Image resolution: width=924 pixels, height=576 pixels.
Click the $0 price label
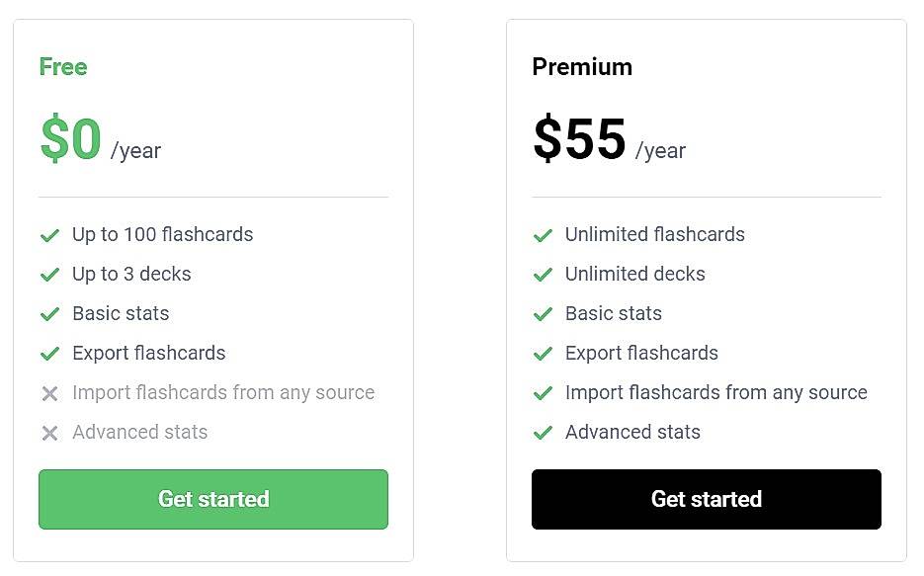pyautogui.click(x=69, y=138)
